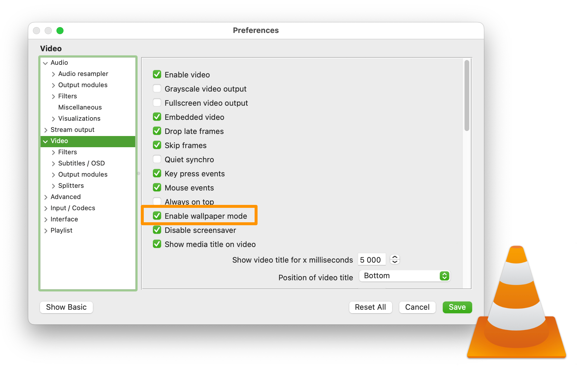Click the Show Basic button
This screenshot has height=368, width=588.
[66, 307]
